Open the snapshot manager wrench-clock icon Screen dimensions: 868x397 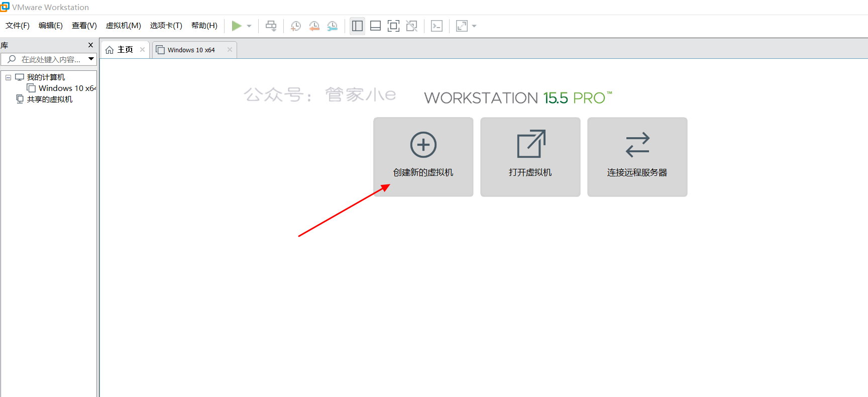click(x=333, y=26)
